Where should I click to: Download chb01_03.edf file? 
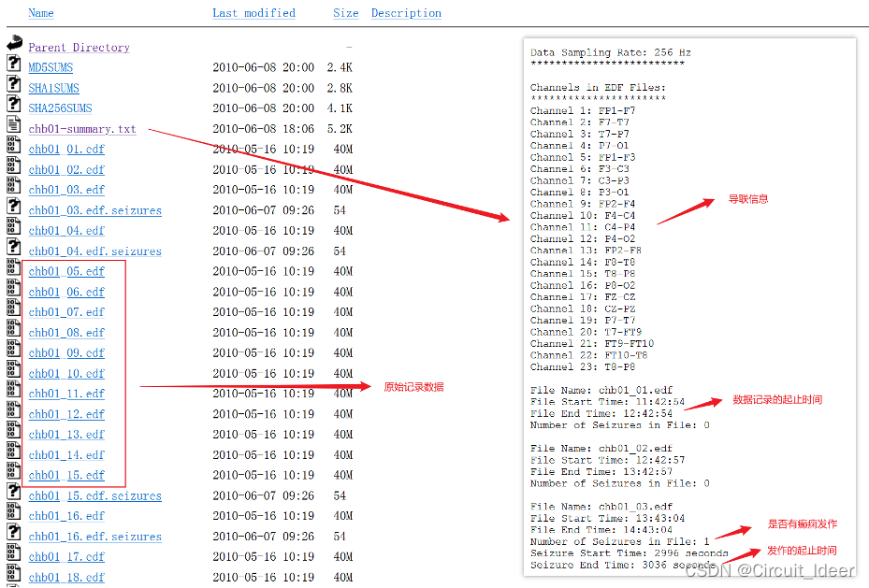point(66,190)
